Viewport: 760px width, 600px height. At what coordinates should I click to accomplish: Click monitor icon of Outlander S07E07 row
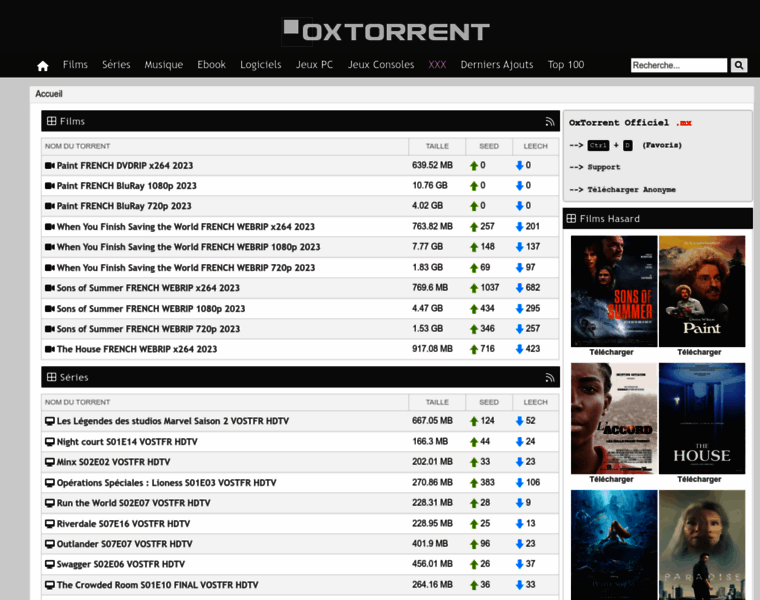[50, 544]
